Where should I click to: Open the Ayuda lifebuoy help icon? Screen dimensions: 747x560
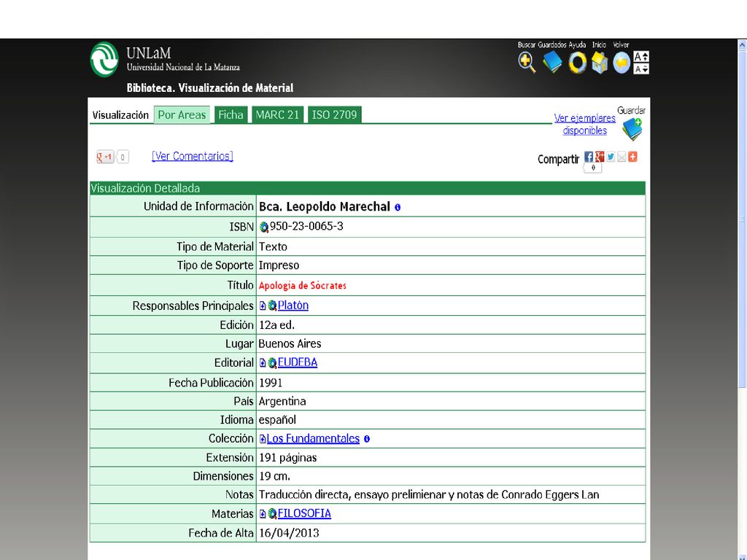pyautogui.click(x=577, y=63)
